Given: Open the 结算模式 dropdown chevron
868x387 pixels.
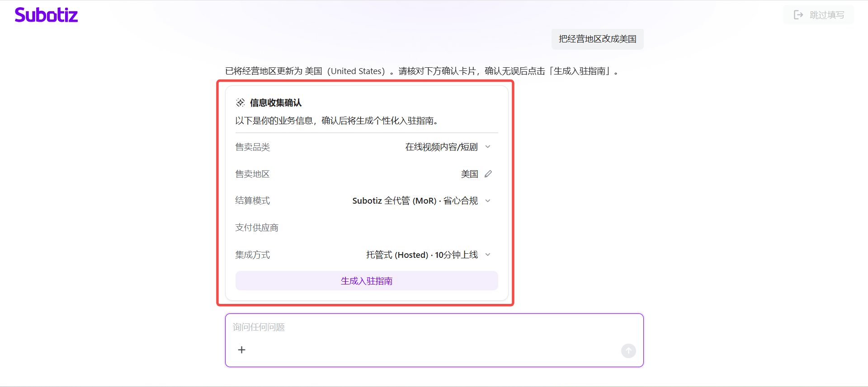Looking at the screenshot, I should click(x=488, y=200).
